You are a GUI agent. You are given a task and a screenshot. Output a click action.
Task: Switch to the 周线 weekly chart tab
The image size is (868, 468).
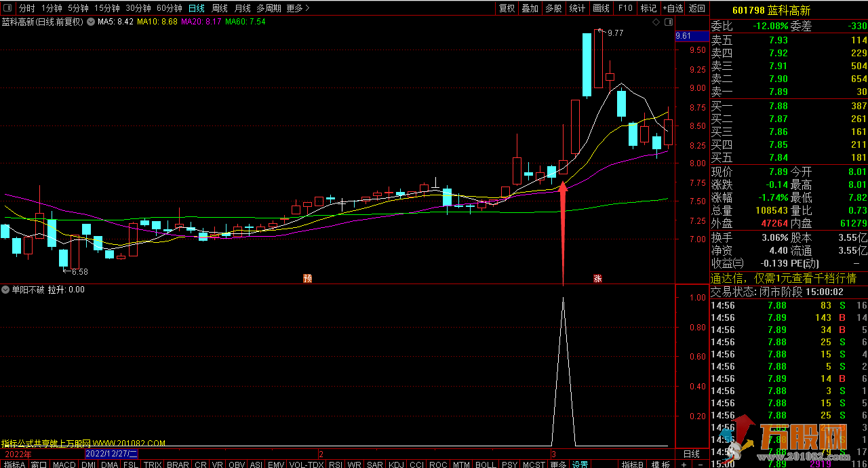click(220, 8)
